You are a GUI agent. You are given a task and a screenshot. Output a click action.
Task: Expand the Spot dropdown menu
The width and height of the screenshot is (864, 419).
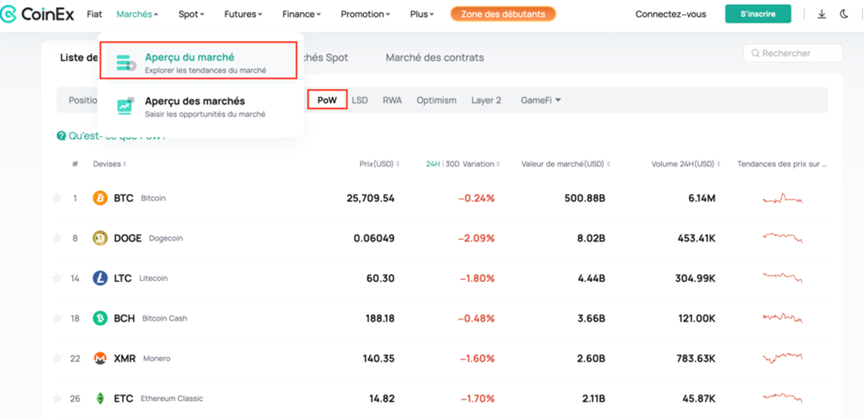click(x=191, y=14)
